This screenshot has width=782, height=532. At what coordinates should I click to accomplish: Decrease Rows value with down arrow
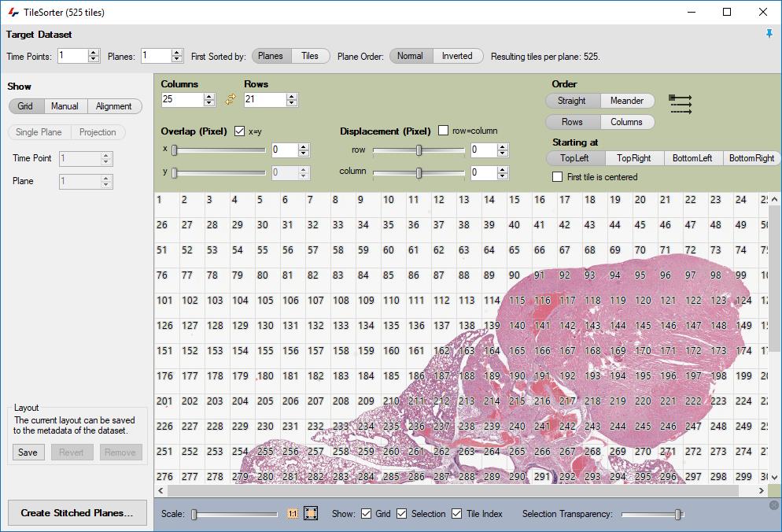pos(292,103)
